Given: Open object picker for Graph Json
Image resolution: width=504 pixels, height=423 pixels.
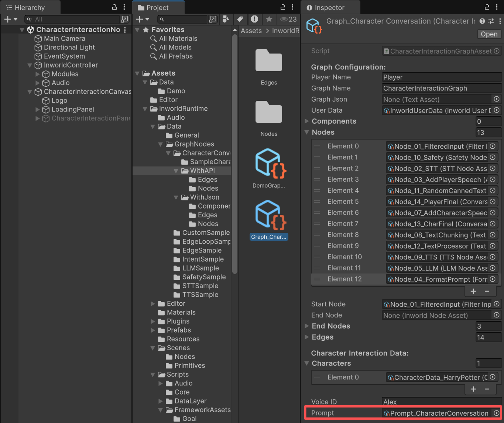Looking at the screenshot, I should [497, 99].
